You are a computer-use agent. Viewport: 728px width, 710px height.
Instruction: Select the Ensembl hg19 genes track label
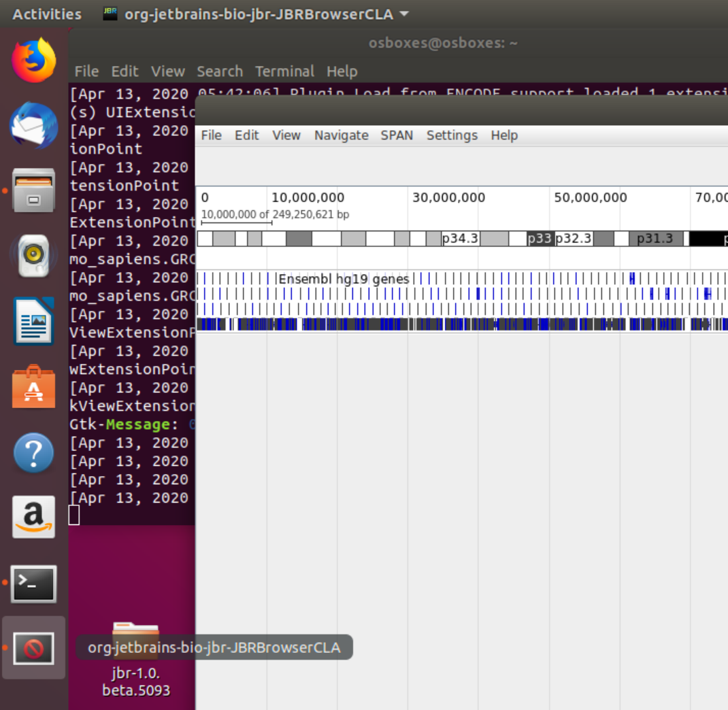[x=342, y=279]
